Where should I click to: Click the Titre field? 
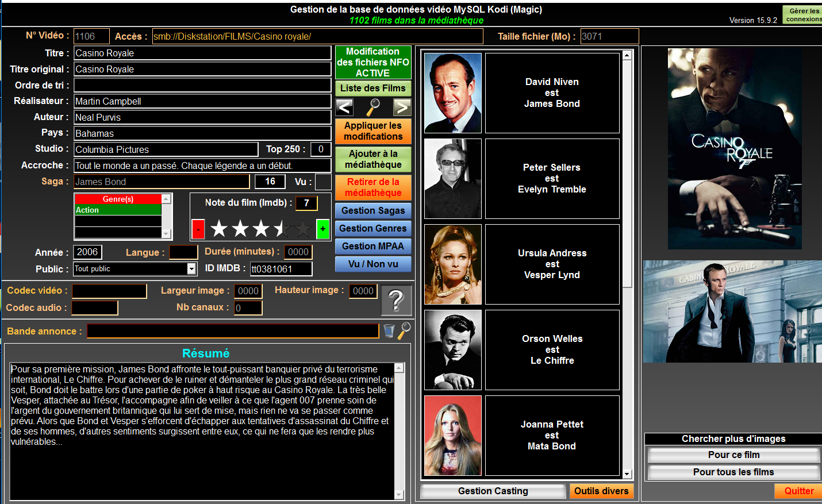pyautogui.click(x=202, y=53)
